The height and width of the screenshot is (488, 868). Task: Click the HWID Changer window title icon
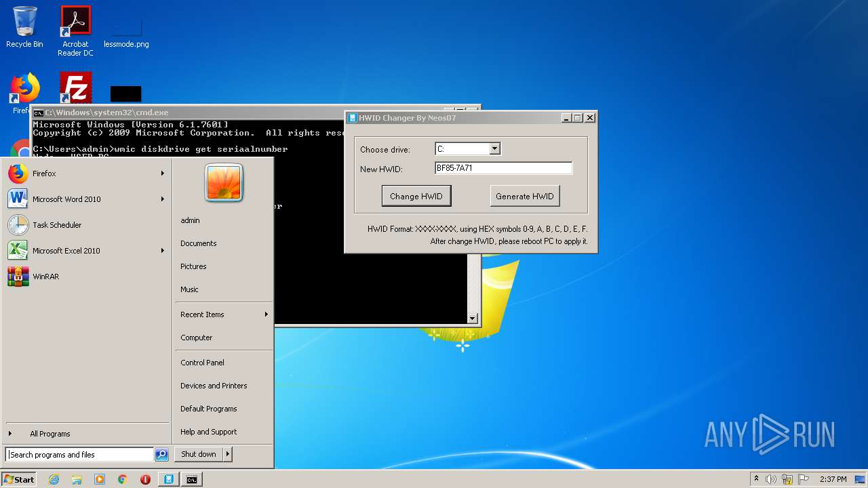point(353,118)
